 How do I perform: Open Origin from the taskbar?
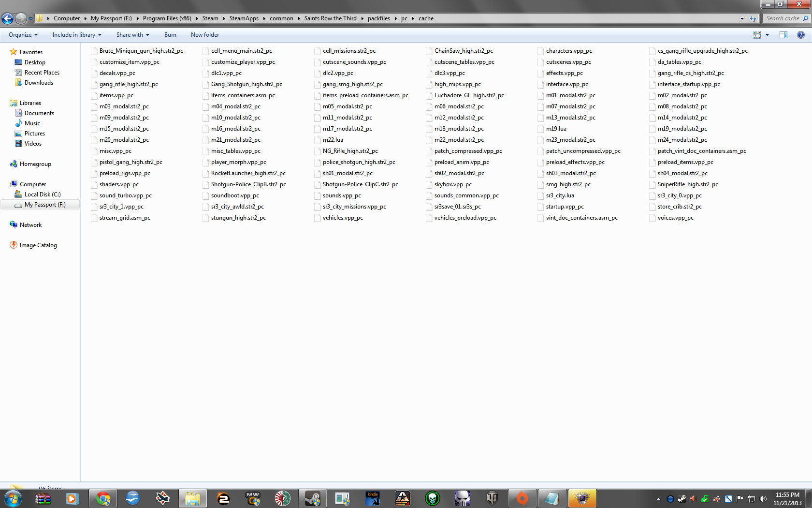(x=522, y=498)
